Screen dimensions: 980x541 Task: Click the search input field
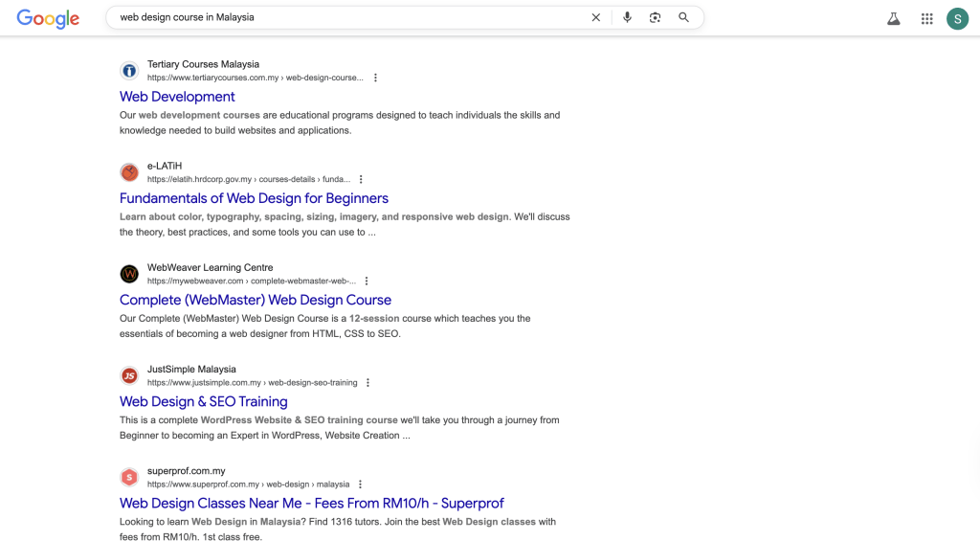350,17
